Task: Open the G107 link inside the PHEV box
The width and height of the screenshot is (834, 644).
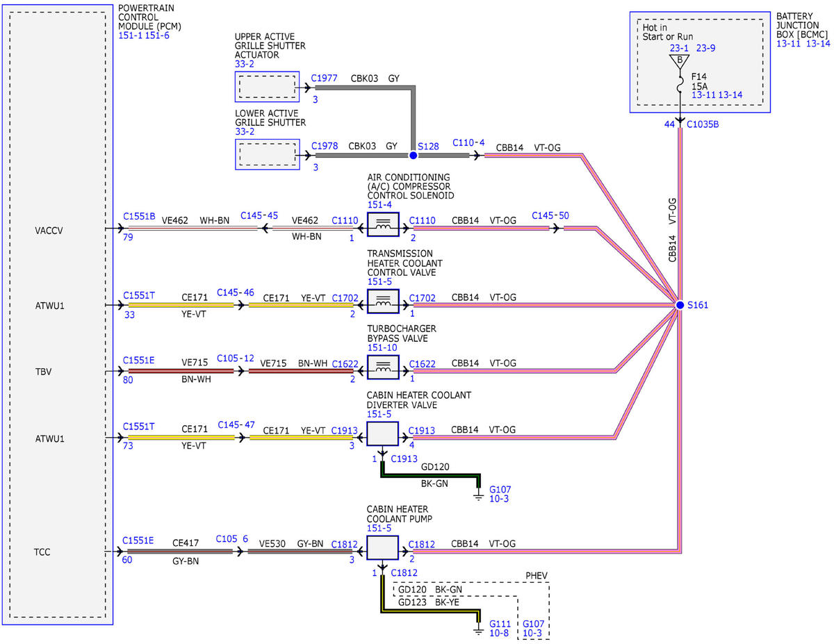Action: (533, 624)
